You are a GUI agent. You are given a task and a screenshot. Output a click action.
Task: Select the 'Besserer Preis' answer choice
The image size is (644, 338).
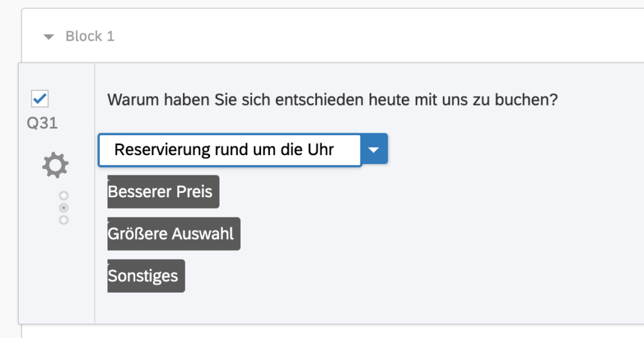[x=164, y=192]
